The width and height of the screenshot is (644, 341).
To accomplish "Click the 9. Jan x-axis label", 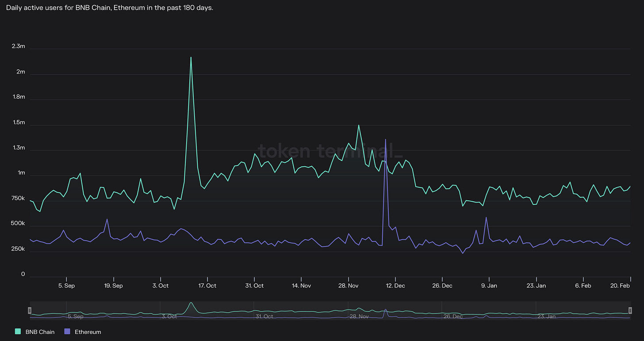I will tap(489, 286).
